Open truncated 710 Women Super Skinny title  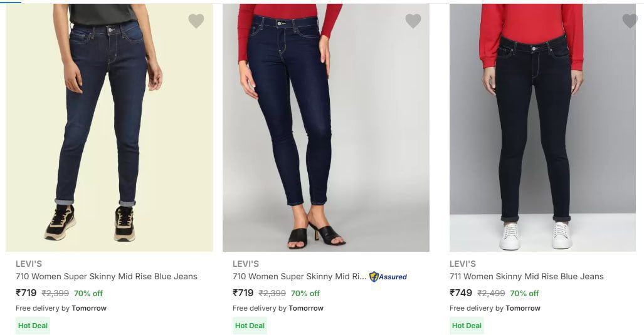pos(299,277)
